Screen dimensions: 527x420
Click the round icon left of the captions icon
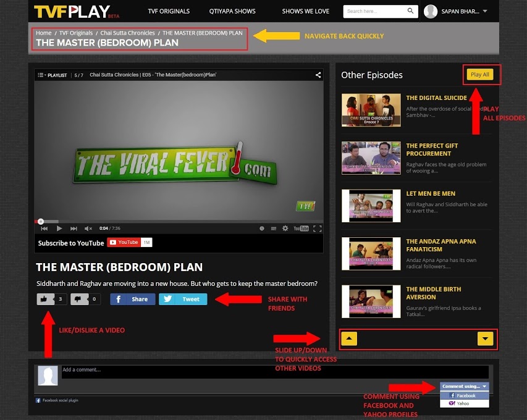(x=262, y=229)
